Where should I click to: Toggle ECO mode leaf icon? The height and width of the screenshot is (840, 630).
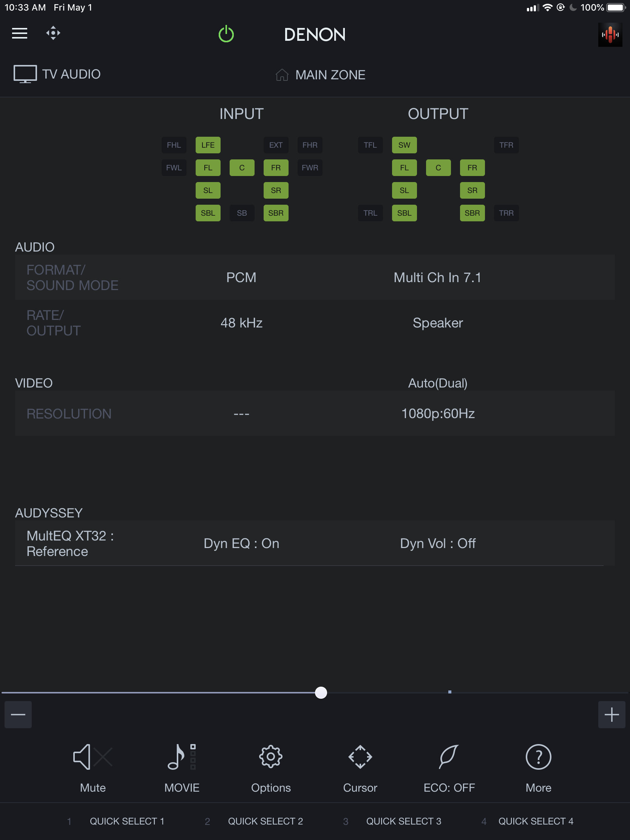point(449,767)
